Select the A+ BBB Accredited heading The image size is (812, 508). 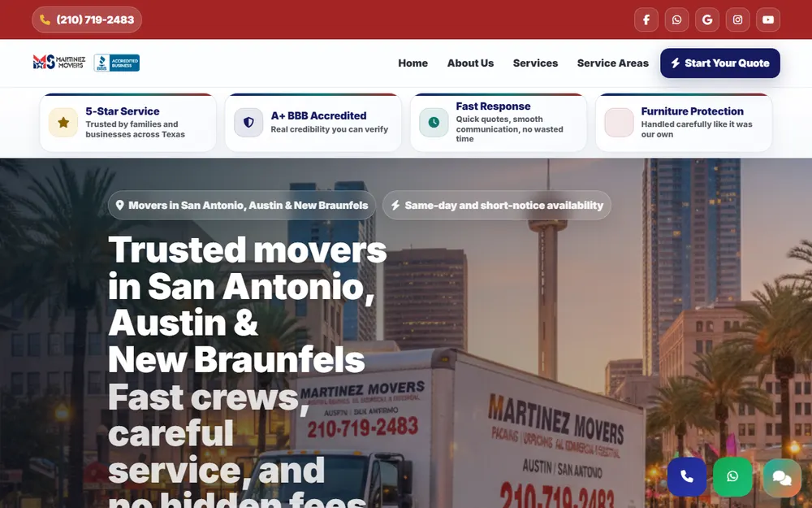point(318,115)
